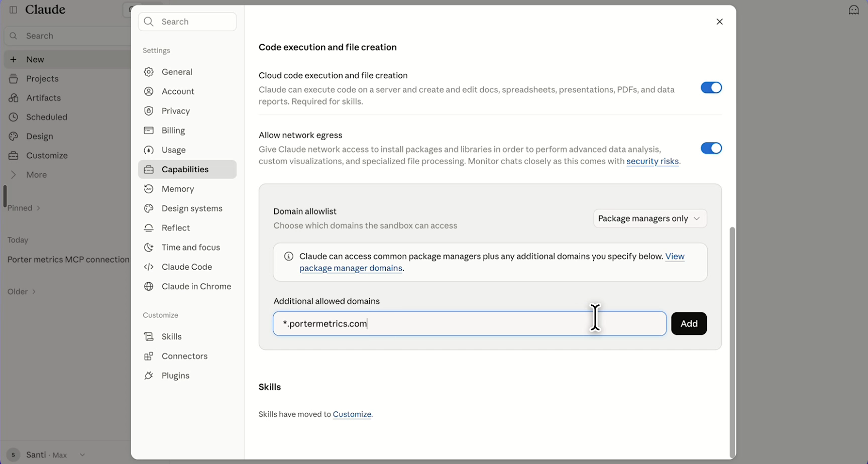Click the General settings gear icon
The image size is (868, 464).
point(149,72)
